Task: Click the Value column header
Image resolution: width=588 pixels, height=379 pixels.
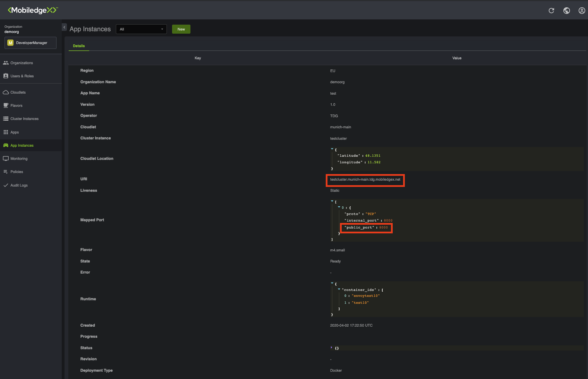Action: tap(457, 58)
